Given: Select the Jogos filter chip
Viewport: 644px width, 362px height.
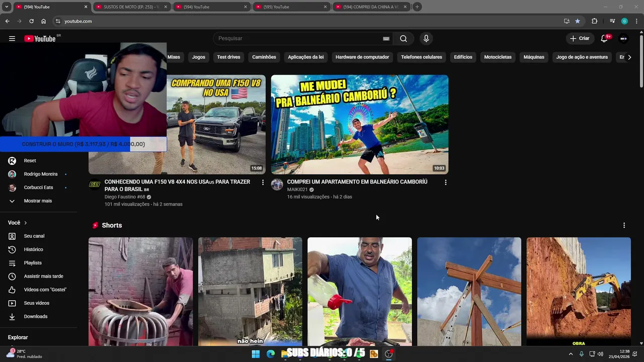Looking at the screenshot, I should (199, 57).
